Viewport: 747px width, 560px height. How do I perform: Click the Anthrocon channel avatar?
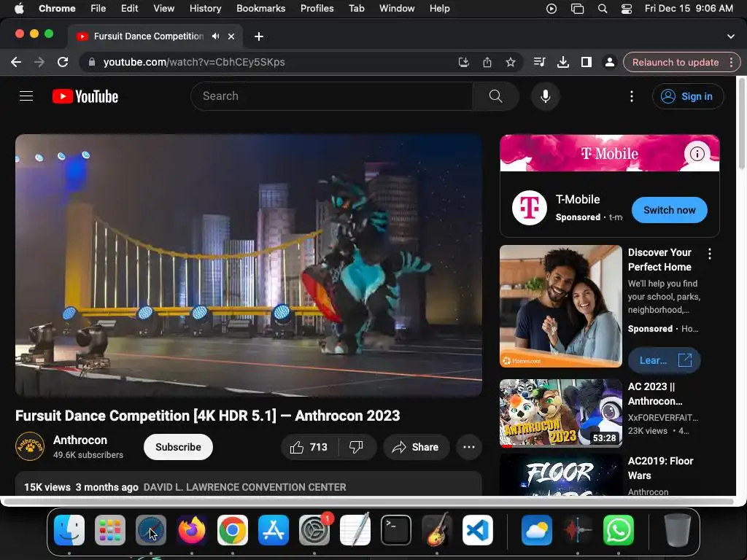coord(30,447)
